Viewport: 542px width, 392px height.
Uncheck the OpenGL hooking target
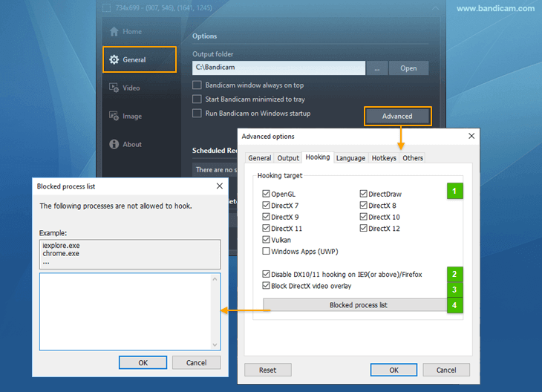tap(266, 194)
